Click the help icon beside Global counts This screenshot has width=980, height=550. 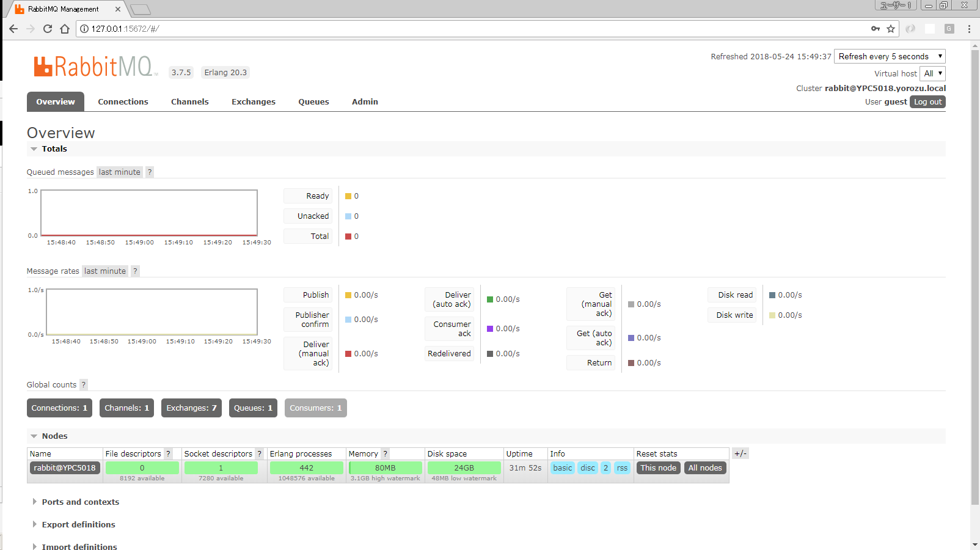[84, 385]
